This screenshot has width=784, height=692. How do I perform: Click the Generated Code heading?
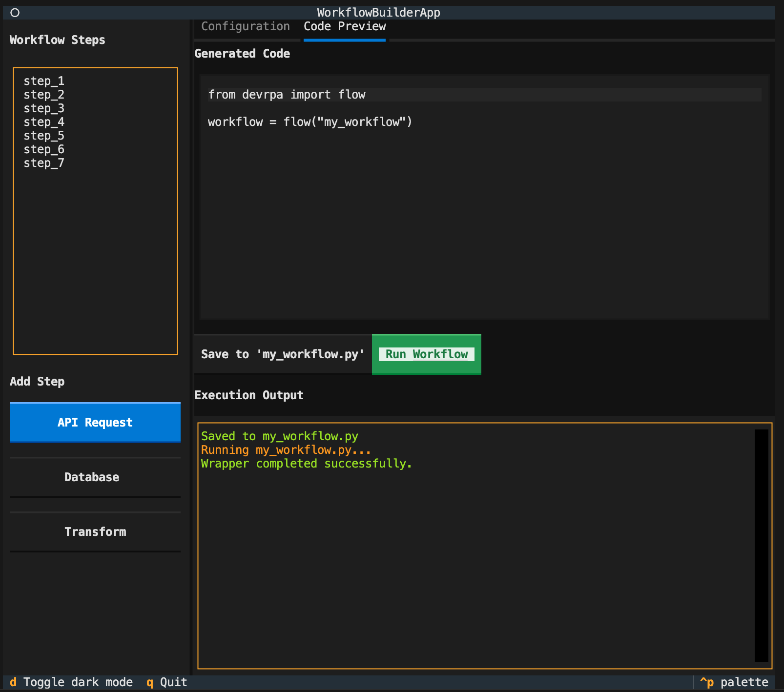(242, 54)
